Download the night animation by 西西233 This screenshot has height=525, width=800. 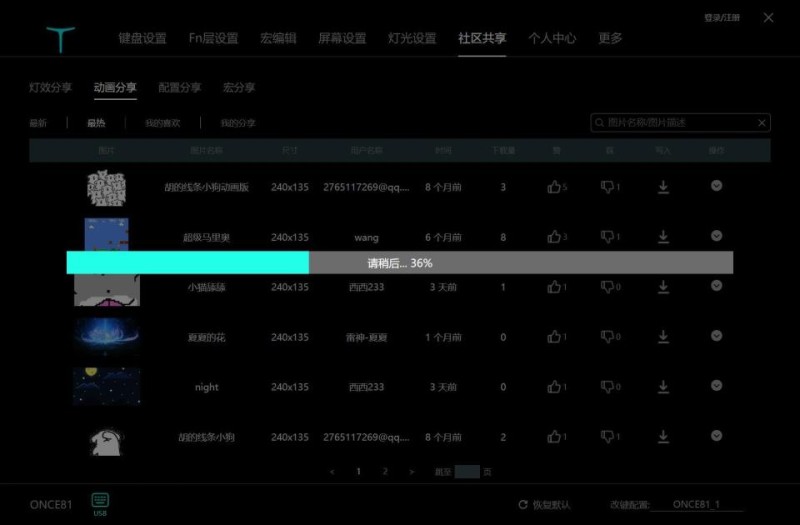tap(663, 387)
